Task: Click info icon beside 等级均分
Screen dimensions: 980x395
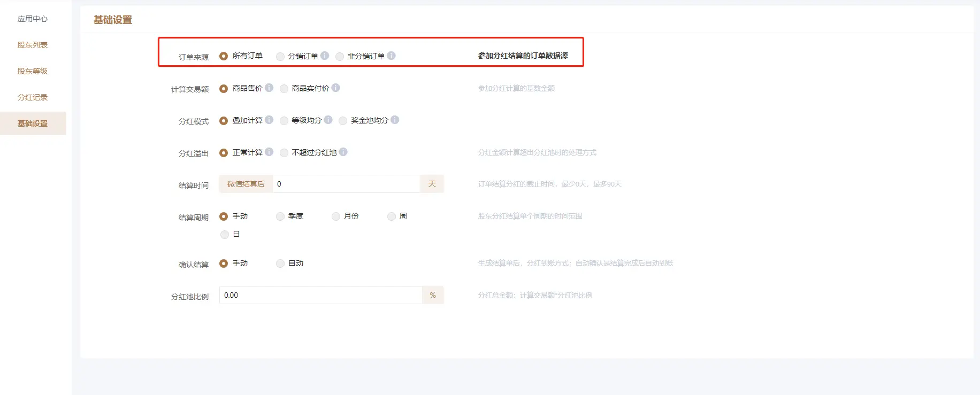Action: (x=328, y=120)
